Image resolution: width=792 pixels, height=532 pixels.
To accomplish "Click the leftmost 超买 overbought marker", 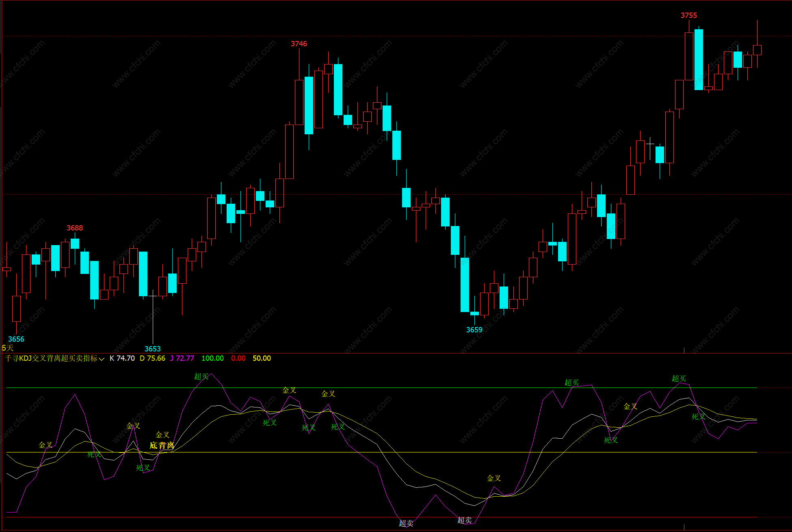I will pos(201,377).
